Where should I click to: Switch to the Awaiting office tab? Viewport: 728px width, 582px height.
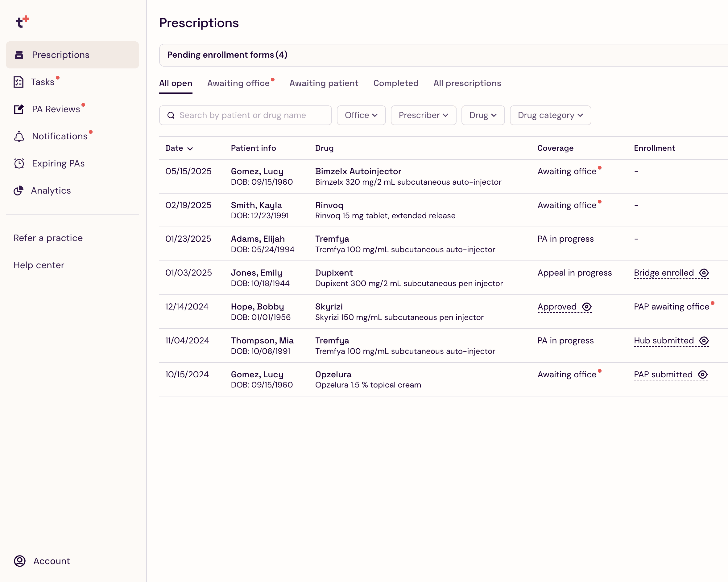click(238, 83)
